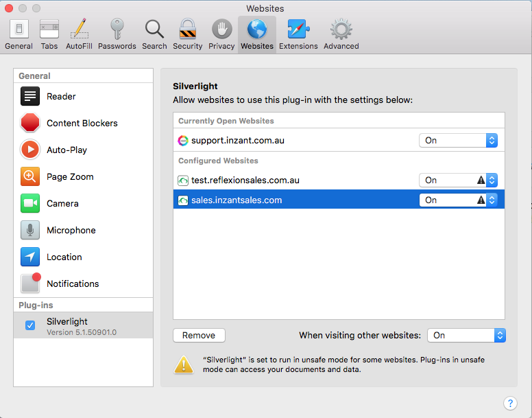
Task: Select the Microphone label in sidebar
Action: tap(71, 231)
